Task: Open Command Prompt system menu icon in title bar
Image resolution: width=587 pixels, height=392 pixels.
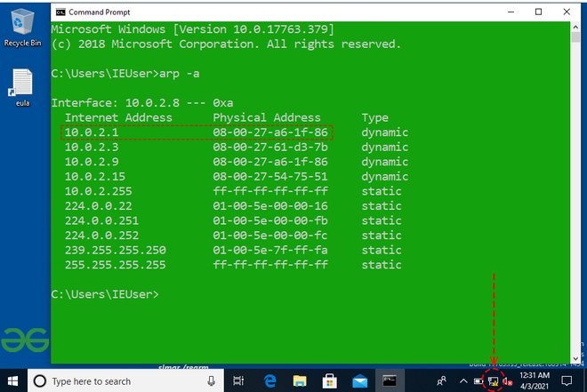Action: [60, 12]
